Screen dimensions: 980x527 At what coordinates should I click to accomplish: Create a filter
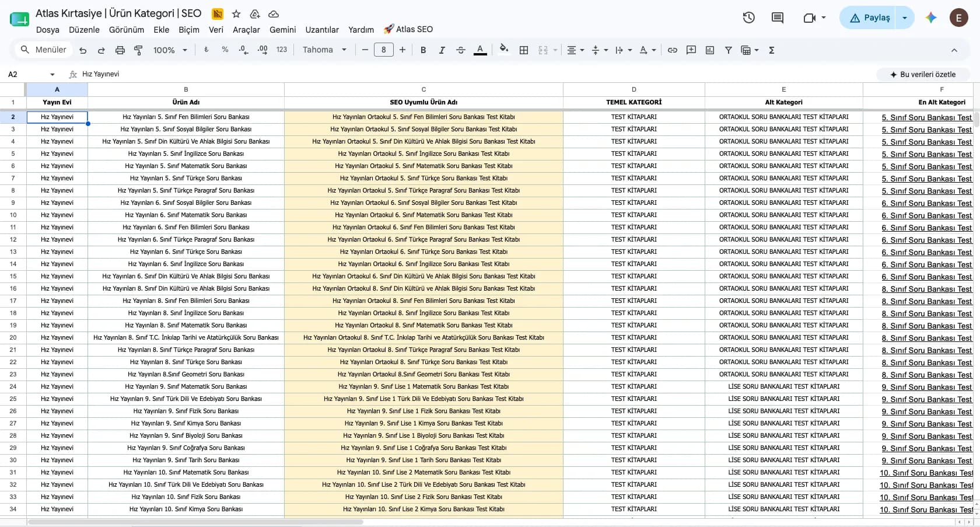click(729, 50)
